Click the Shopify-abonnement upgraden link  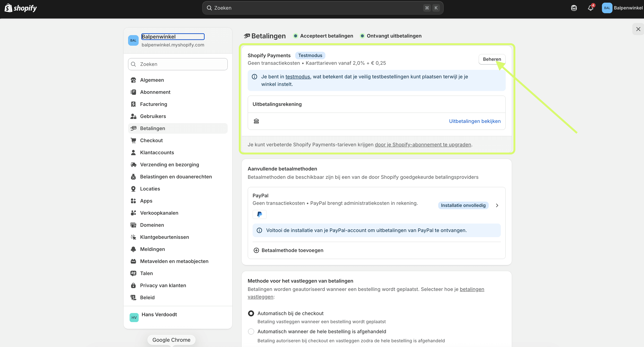pos(423,145)
